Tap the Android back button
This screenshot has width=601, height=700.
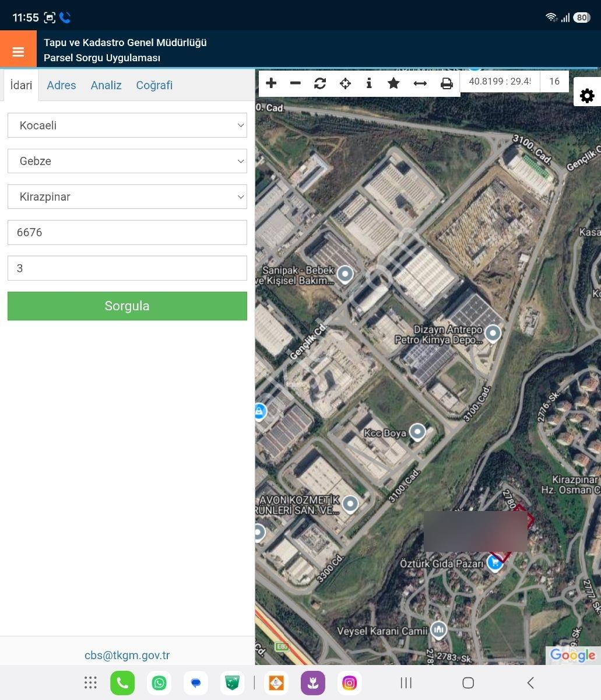click(x=530, y=682)
